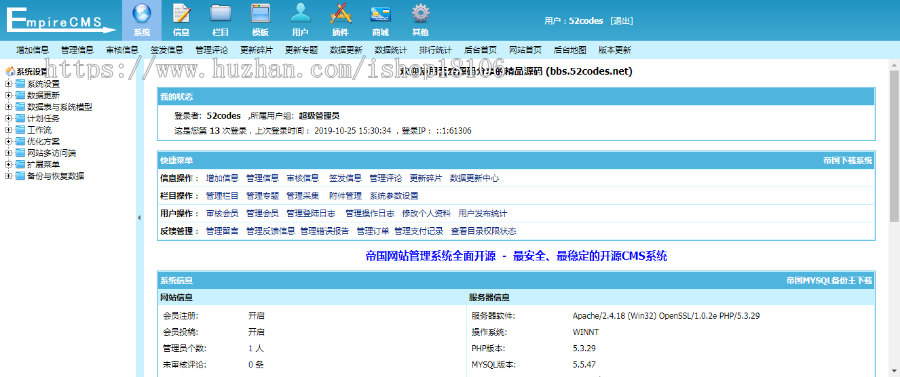
Task: Expand the 系统设置 folder plus sign
Action: (x=9, y=84)
